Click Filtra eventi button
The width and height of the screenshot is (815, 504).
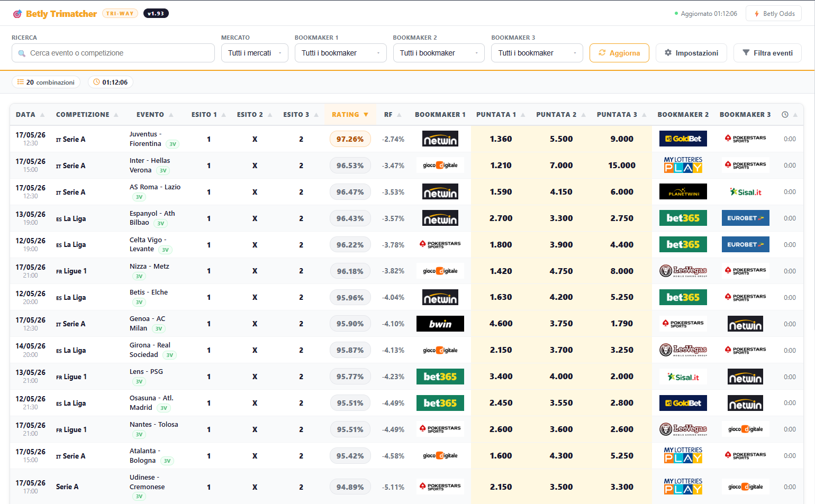point(767,53)
